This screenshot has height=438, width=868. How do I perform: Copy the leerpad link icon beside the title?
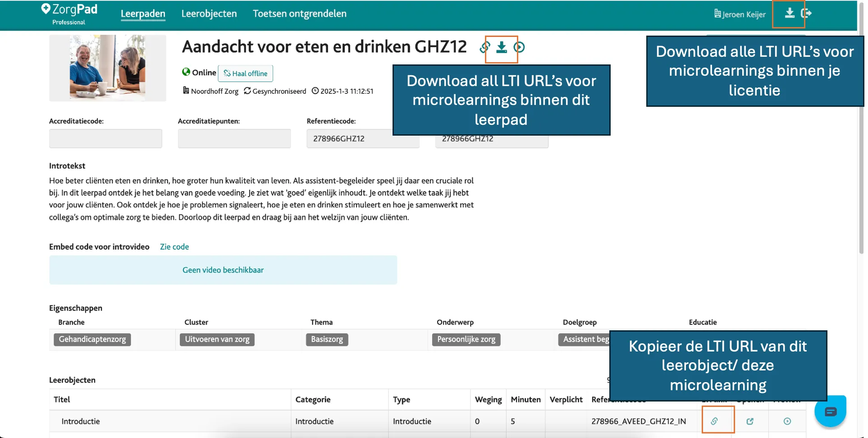click(x=485, y=47)
